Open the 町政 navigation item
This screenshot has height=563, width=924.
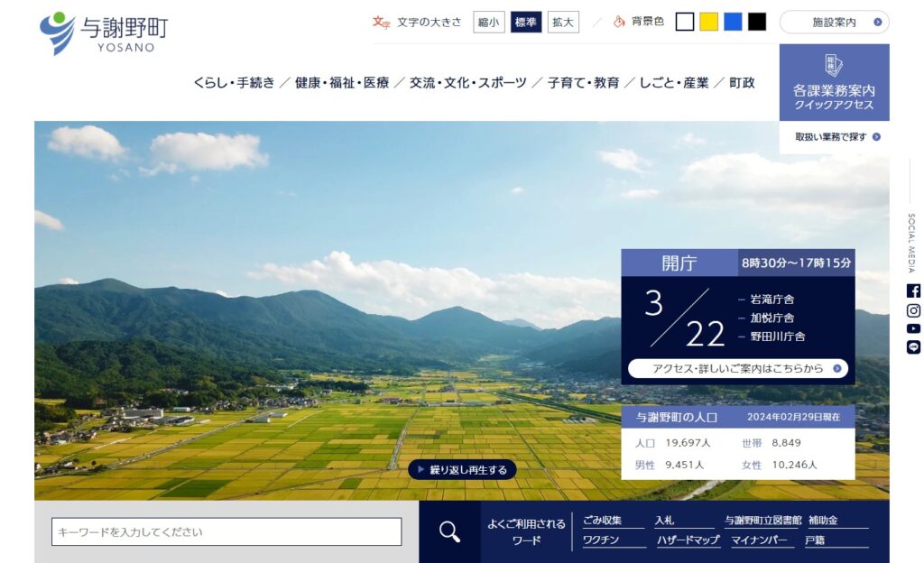(x=742, y=83)
